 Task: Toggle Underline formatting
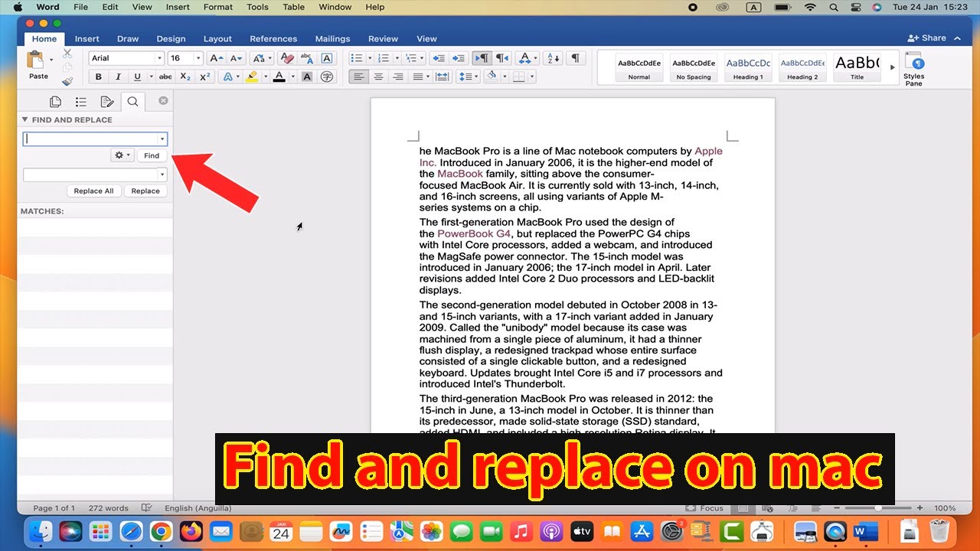coord(137,77)
